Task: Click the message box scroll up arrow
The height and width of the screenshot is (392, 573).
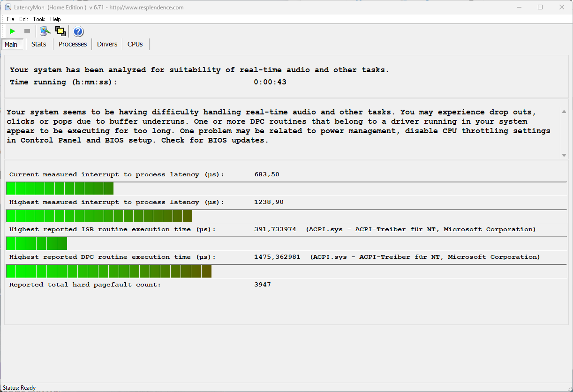Action: point(564,112)
